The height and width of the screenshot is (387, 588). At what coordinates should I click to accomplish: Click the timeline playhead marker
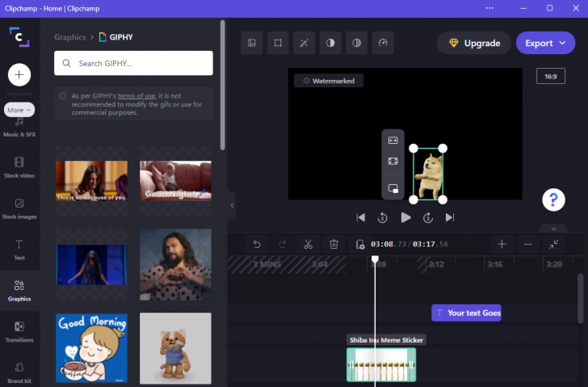pyautogui.click(x=375, y=259)
